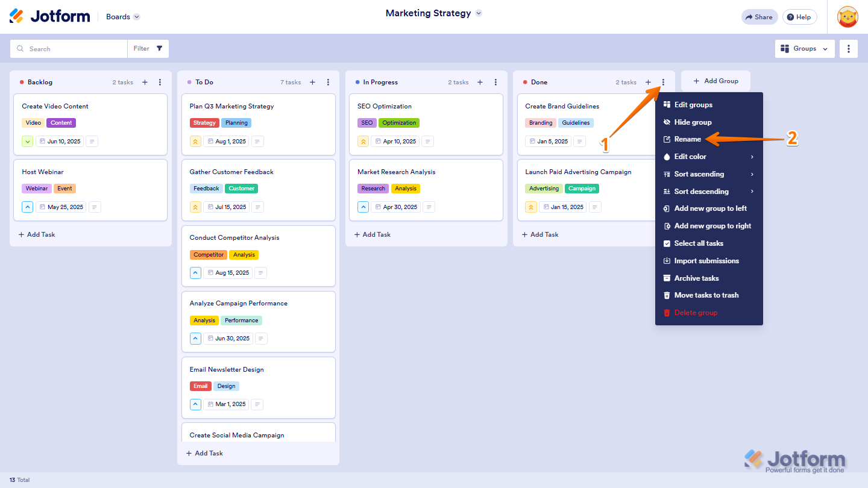Screen dimensions: 868x488
Task: Click In Progress group blue color dot
Action: pyautogui.click(x=357, y=83)
